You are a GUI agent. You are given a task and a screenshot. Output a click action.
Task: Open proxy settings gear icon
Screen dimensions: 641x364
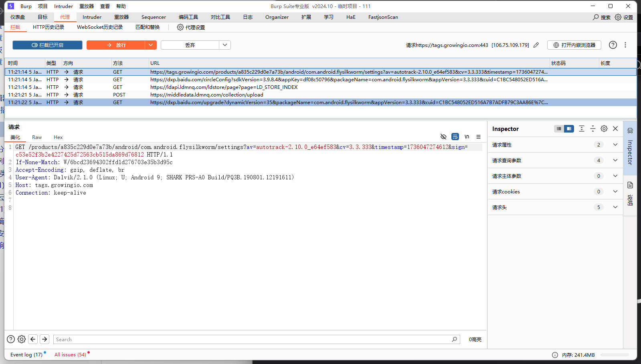point(180,27)
